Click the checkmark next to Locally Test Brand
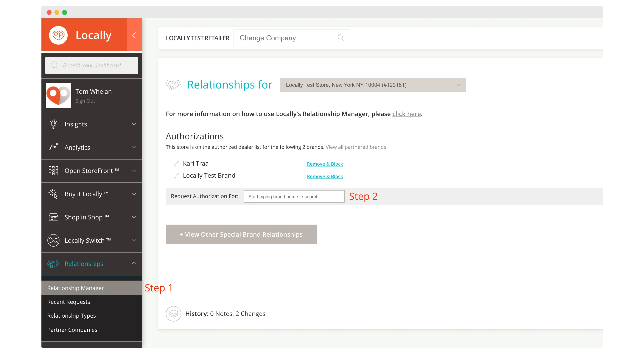Screen dimensions: 644x354 [175, 176]
